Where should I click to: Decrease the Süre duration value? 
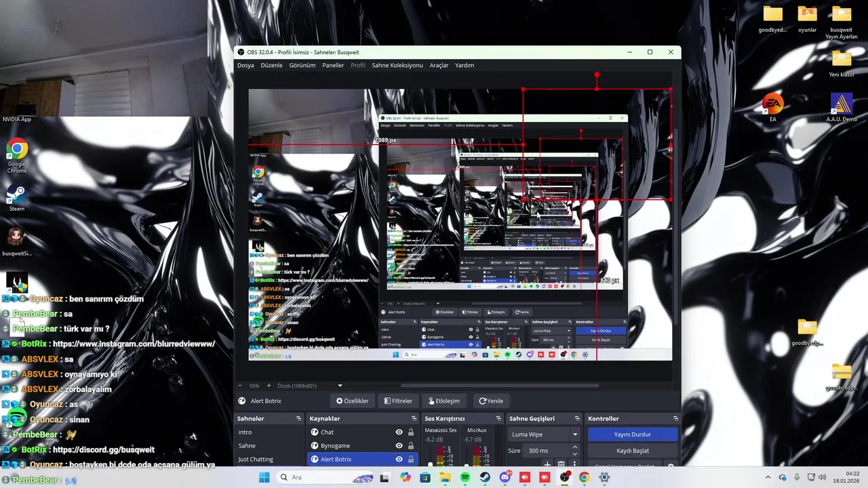point(575,453)
